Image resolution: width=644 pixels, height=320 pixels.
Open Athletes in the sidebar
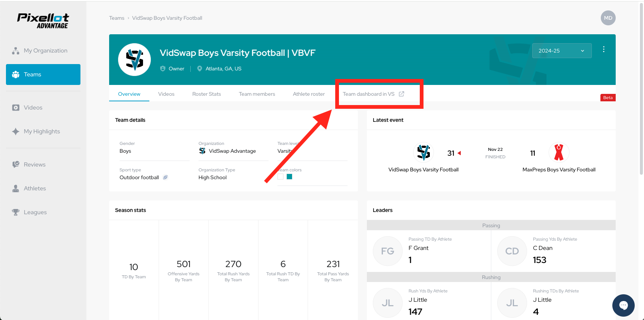(x=43, y=188)
